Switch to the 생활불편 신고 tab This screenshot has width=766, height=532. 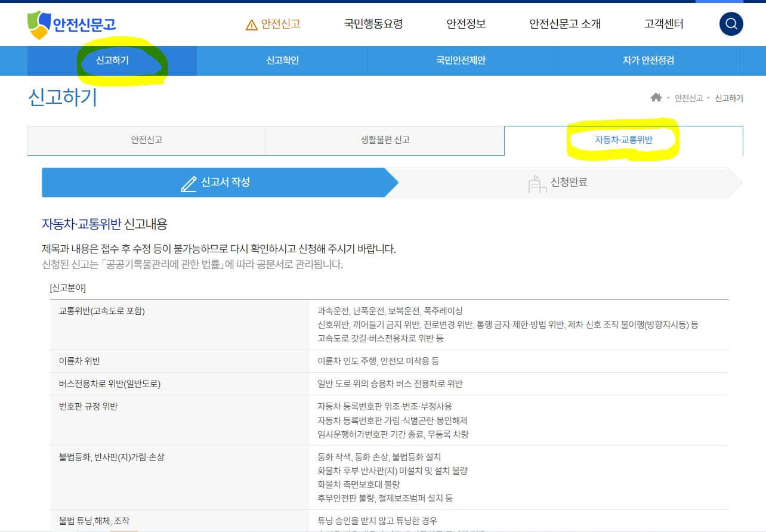point(384,140)
